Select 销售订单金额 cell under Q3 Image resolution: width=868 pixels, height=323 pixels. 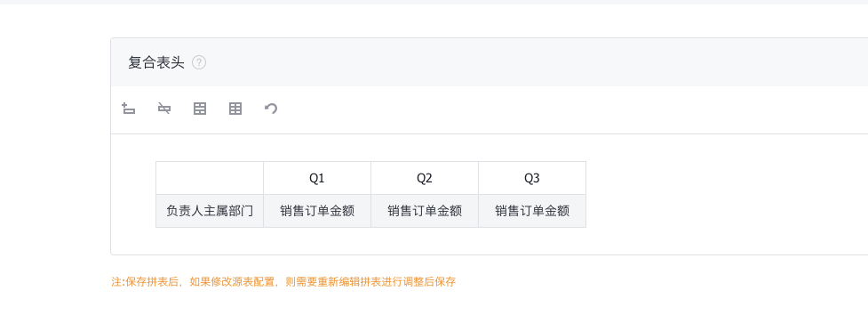tap(532, 211)
